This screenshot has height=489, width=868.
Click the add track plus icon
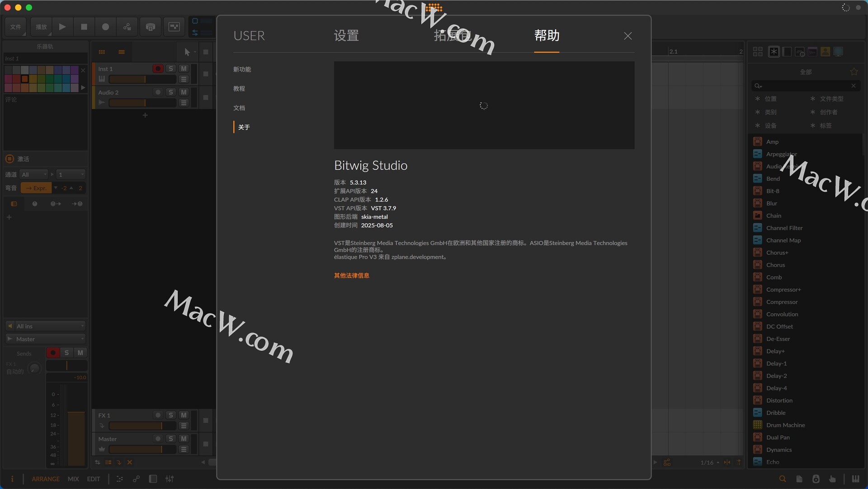coord(145,115)
